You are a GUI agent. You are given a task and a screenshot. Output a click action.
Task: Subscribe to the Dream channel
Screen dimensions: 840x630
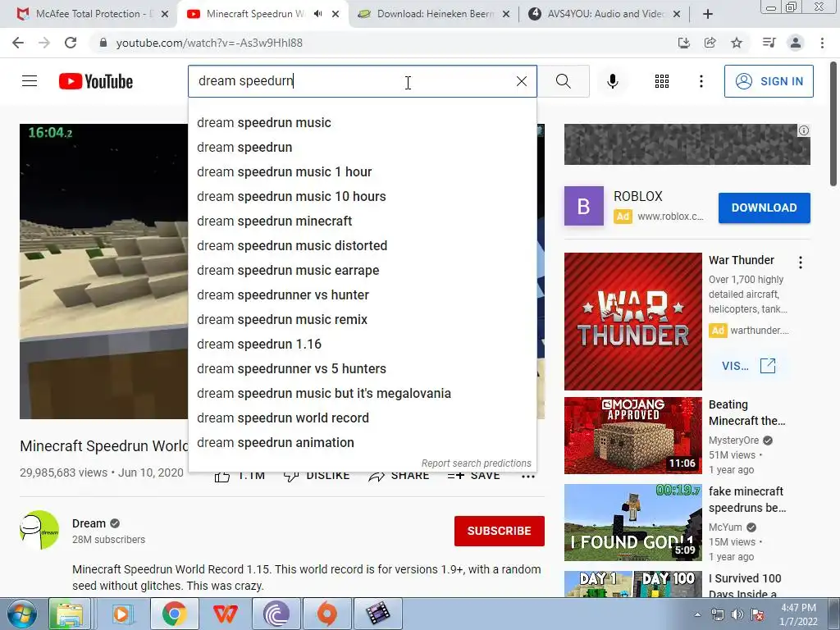point(500,531)
